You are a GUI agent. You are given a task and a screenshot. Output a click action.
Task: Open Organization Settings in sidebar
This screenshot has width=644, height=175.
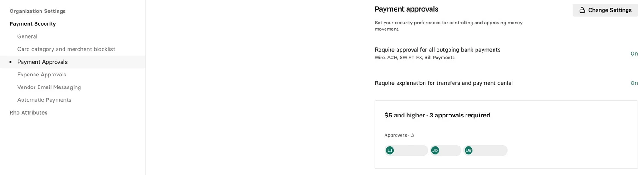pyautogui.click(x=38, y=11)
